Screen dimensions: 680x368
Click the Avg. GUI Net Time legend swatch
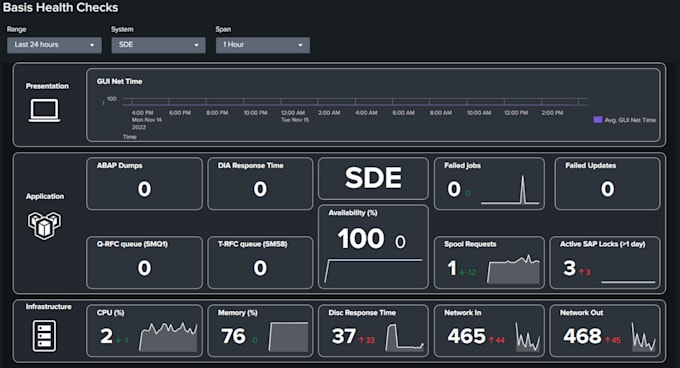[x=597, y=120]
